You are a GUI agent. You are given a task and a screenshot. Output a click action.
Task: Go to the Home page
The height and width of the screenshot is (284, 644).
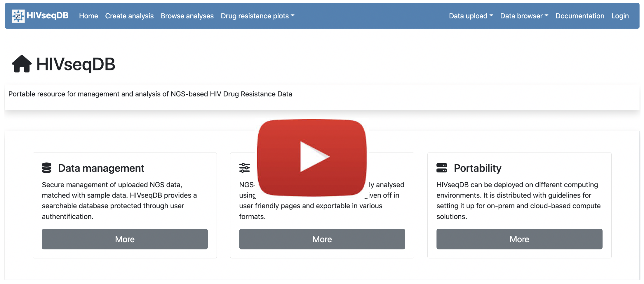coord(88,16)
